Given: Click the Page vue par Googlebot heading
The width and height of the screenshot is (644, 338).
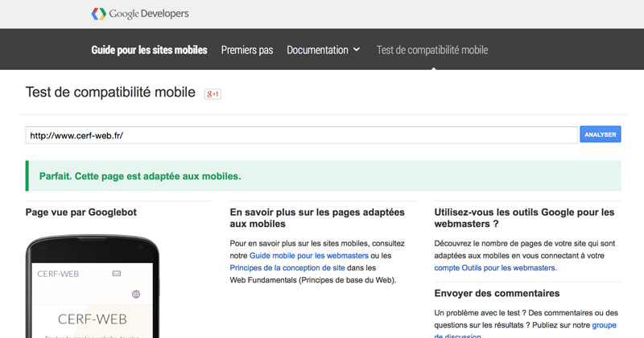Looking at the screenshot, I should (x=81, y=212).
